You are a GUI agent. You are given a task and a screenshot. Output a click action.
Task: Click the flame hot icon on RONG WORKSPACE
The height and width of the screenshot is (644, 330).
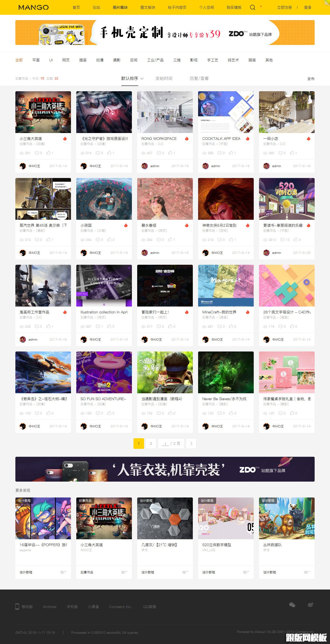(187, 139)
